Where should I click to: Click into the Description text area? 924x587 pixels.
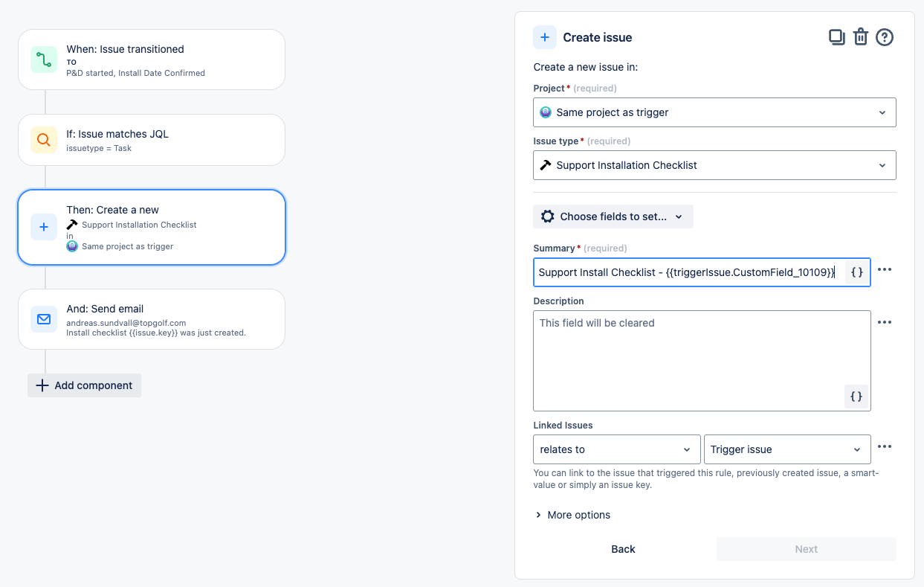(x=702, y=361)
